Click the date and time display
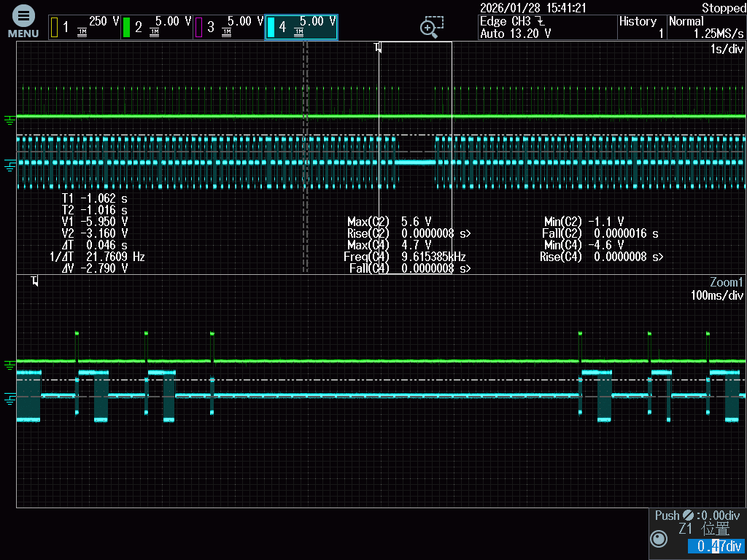Image resolution: width=747 pixels, height=560 pixels. tap(533, 7)
